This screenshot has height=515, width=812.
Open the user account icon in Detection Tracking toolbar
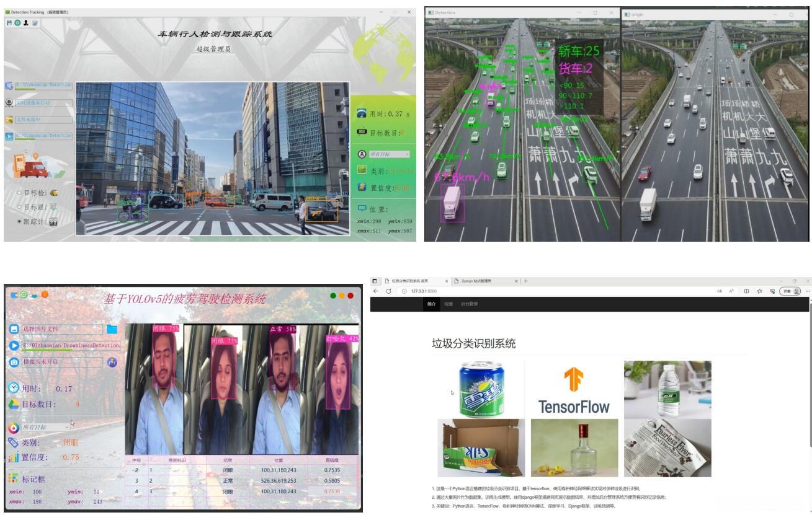tap(26, 22)
